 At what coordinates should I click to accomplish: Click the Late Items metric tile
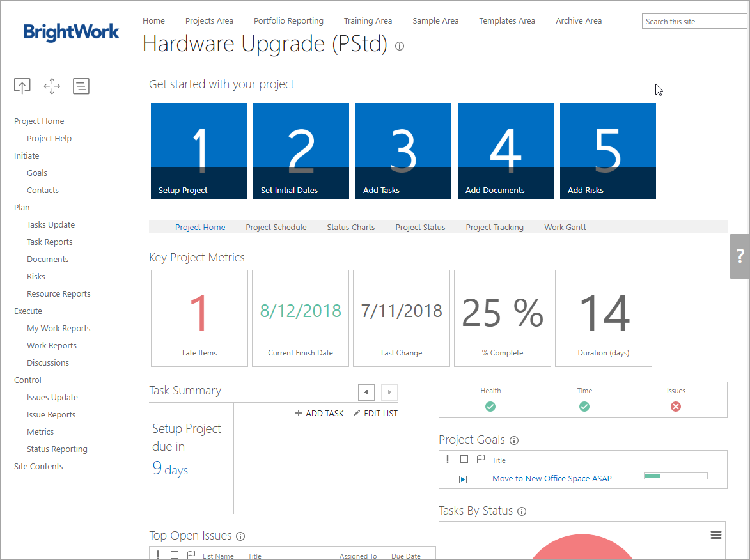(199, 318)
